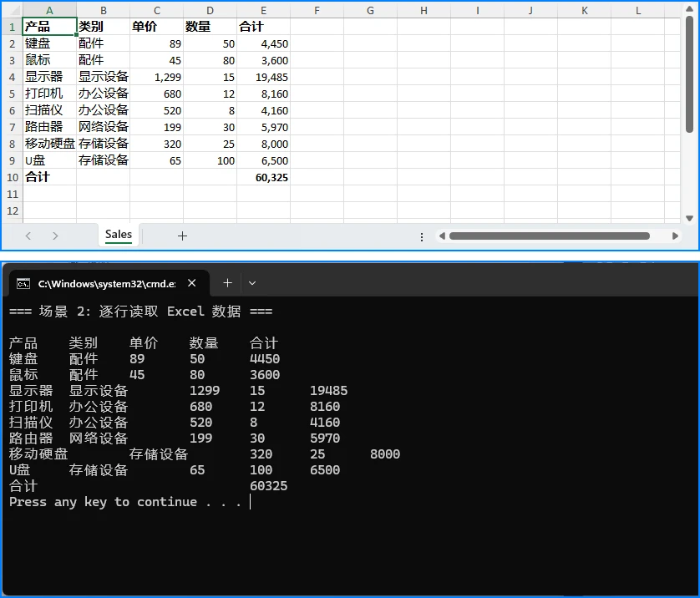
Task: Click terminal text Press any key to continue
Action: pos(125,502)
